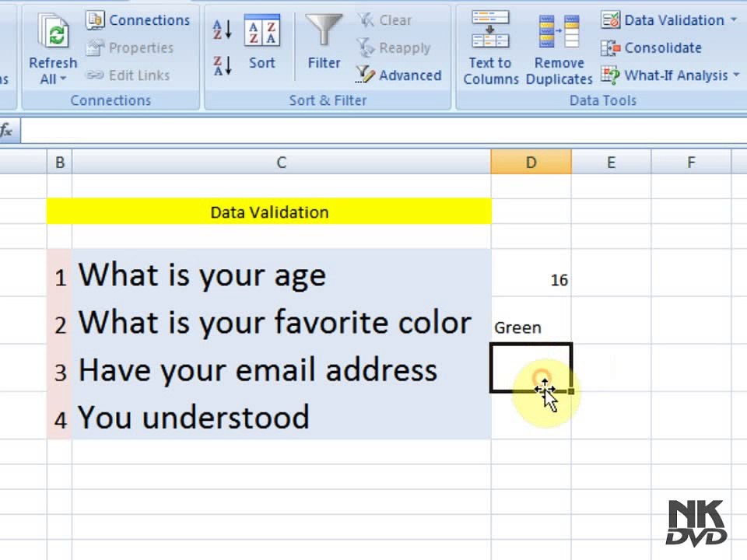The width and height of the screenshot is (747, 560).
Task: Toggle the Filter funnel icon
Action: pyautogui.click(x=324, y=30)
